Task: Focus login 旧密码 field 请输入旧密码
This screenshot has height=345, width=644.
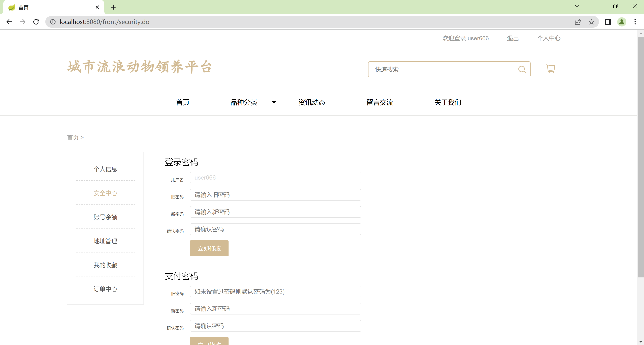Action: coord(276,195)
